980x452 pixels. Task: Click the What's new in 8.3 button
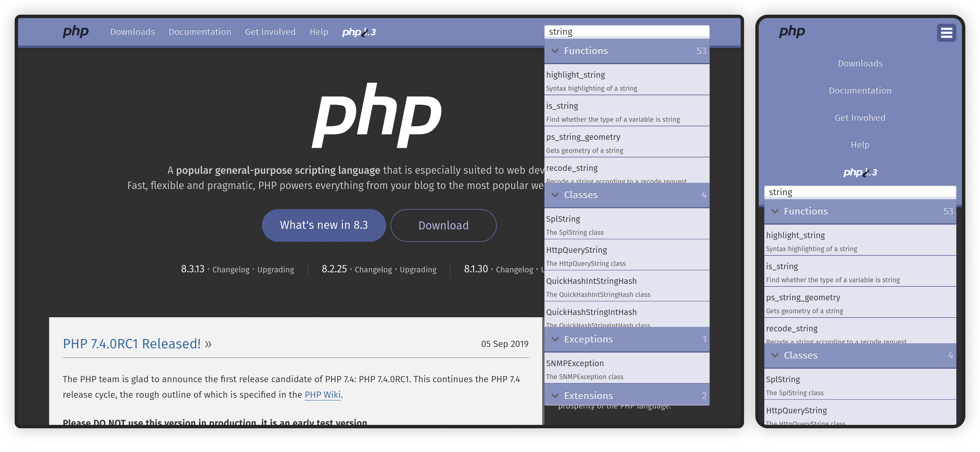click(324, 225)
